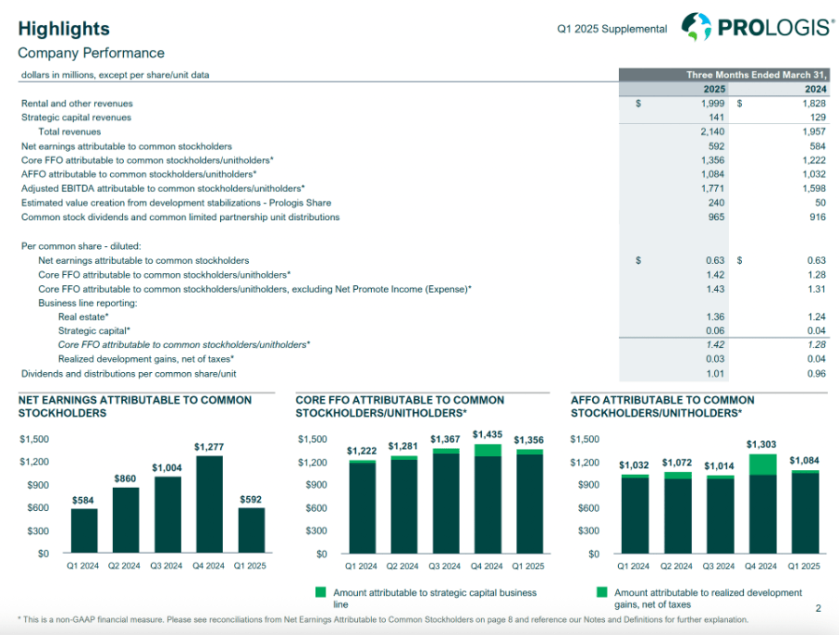Click the green legend color swatch for strategic capital
Screen dimensions: 840x635
click(x=319, y=592)
